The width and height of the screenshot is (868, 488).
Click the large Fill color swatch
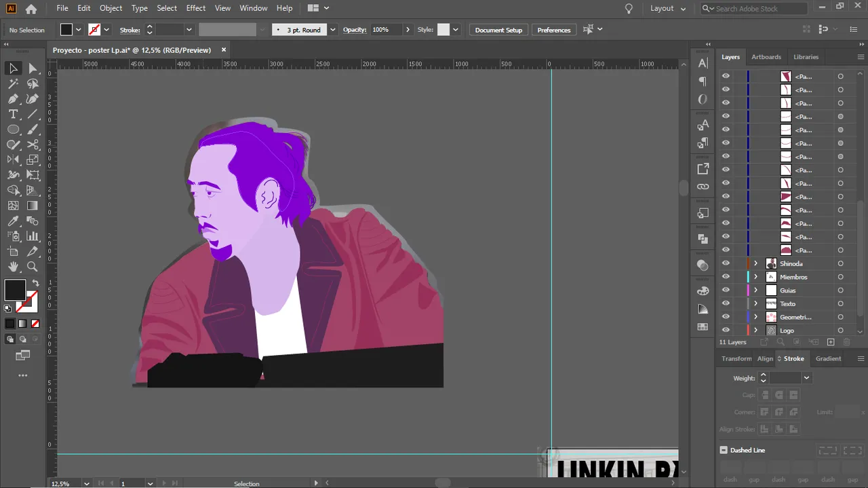[x=15, y=290]
